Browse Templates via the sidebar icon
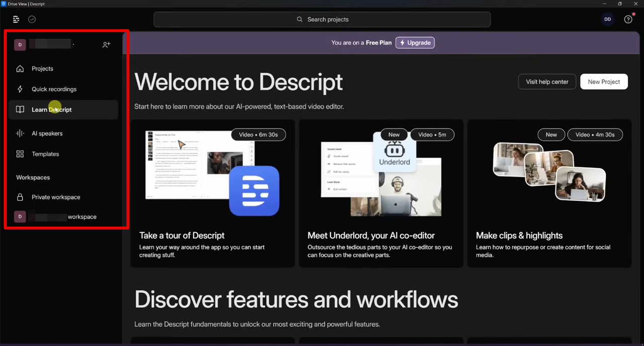644x346 pixels. click(x=45, y=154)
